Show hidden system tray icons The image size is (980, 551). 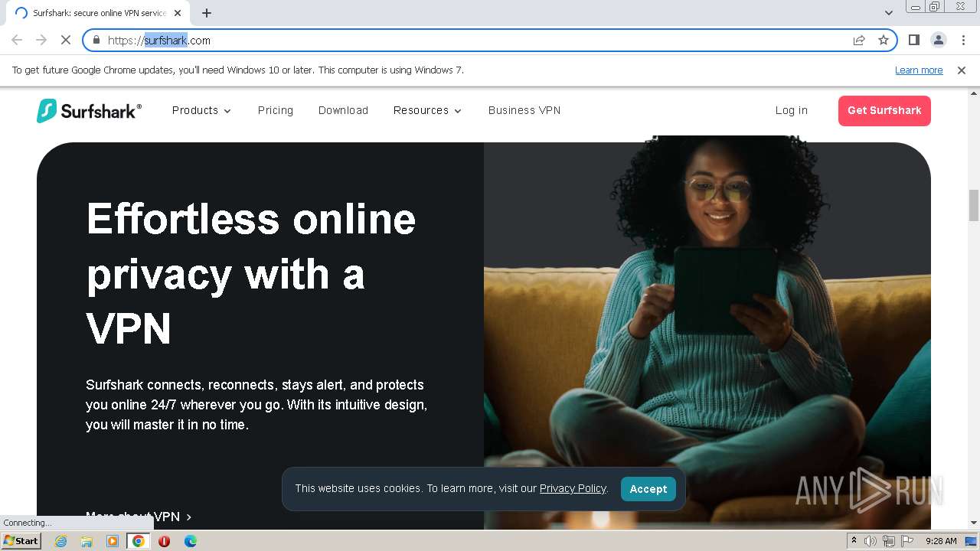point(854,541)
